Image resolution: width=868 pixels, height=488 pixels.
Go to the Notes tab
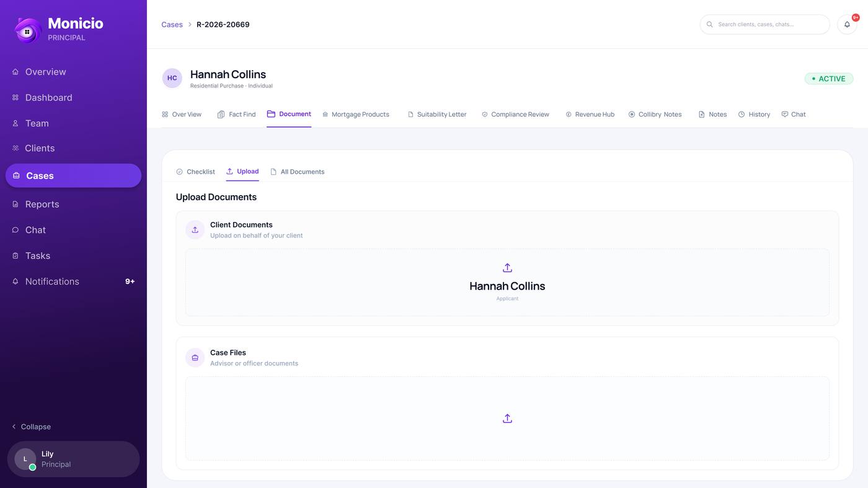(x=712, y=114)
